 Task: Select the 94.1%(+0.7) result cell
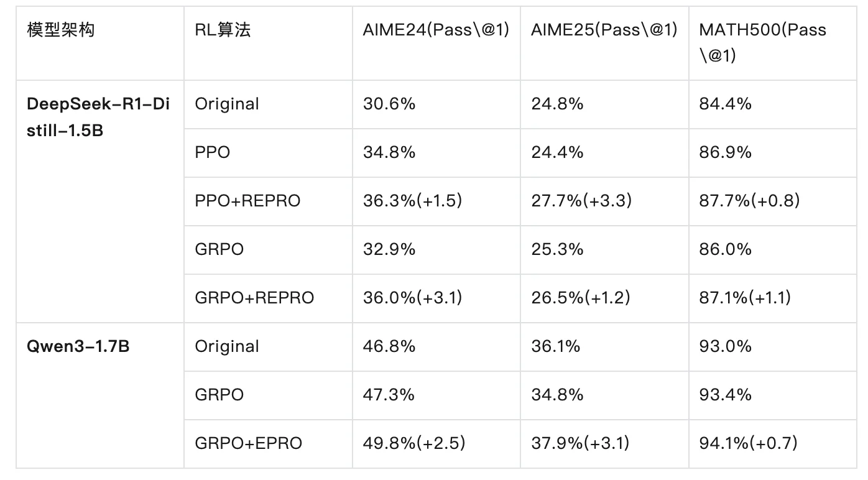(748, 443)
